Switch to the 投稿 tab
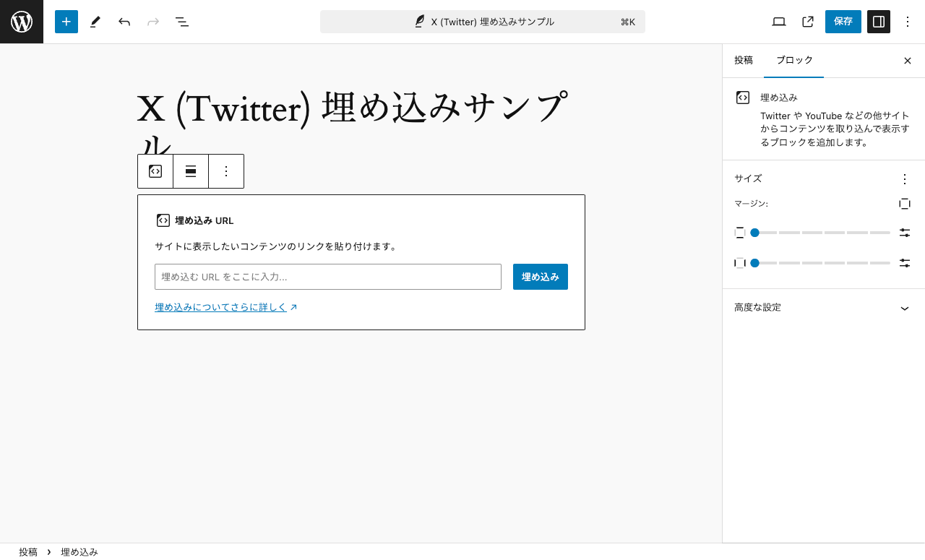The width and height of the screenshot is (925, 560). [744, 61]
